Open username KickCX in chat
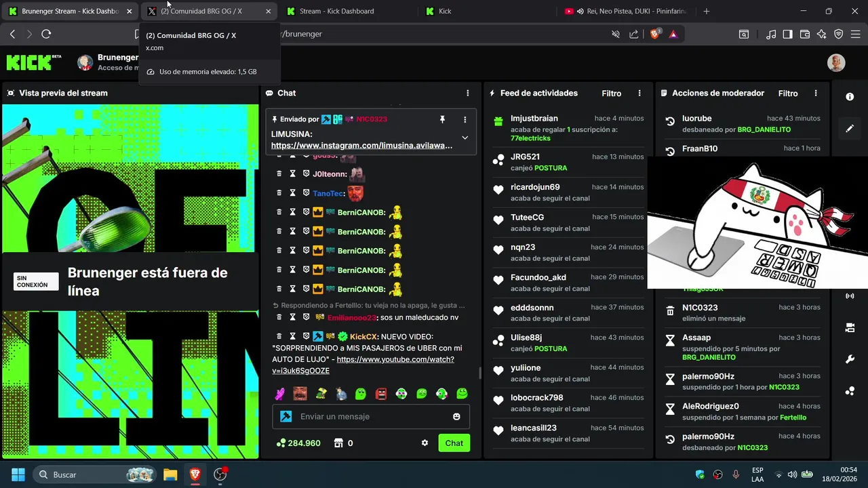 (x=363, y=337)
